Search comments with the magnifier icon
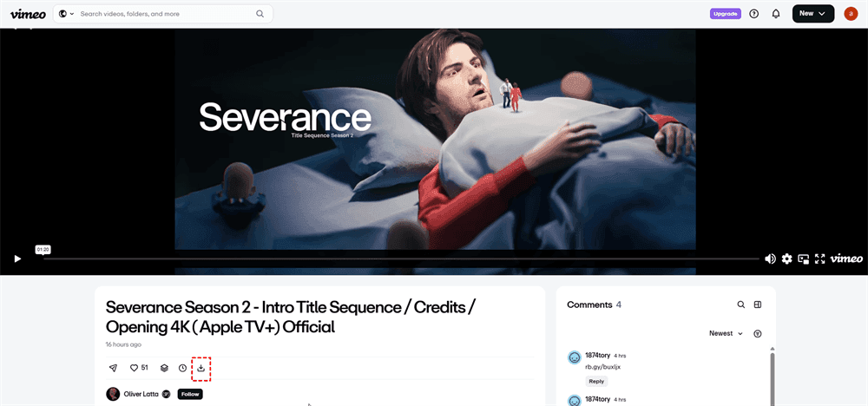868x406 pixels. 740,304
